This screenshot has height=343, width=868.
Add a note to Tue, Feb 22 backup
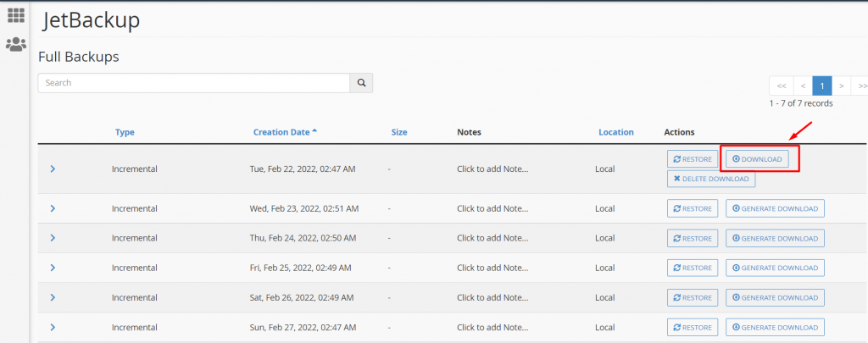click(x=492, y=169)
